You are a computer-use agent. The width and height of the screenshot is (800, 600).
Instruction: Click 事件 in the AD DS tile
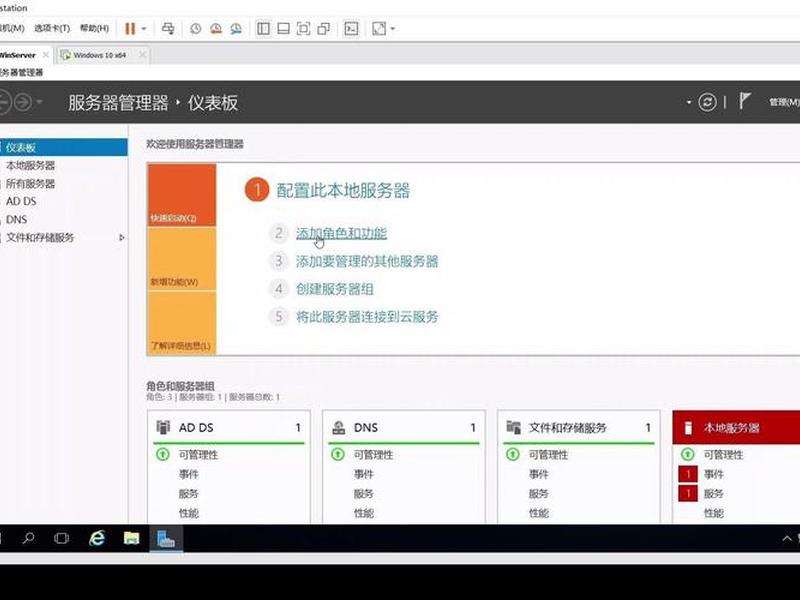(x=188, y=474)
